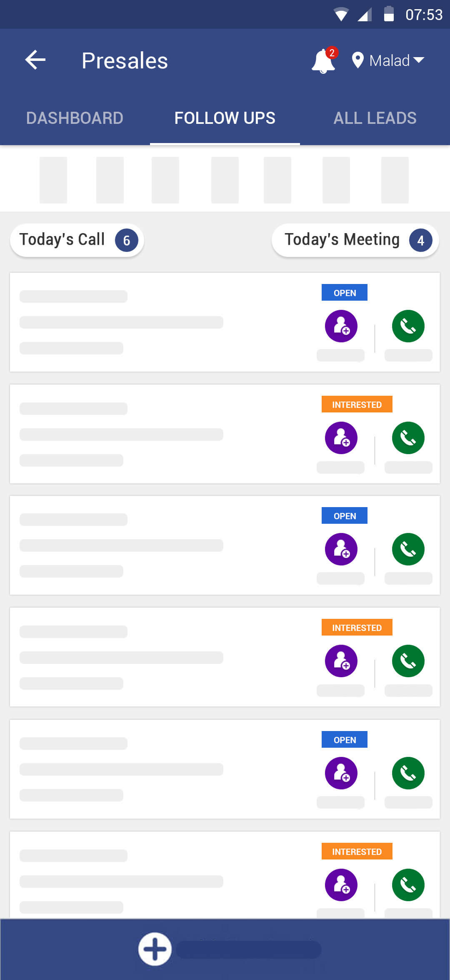This screenshot has width=450, height=980.
Task: Assign user for second Interested lead
Action: [x=341, y=661]
